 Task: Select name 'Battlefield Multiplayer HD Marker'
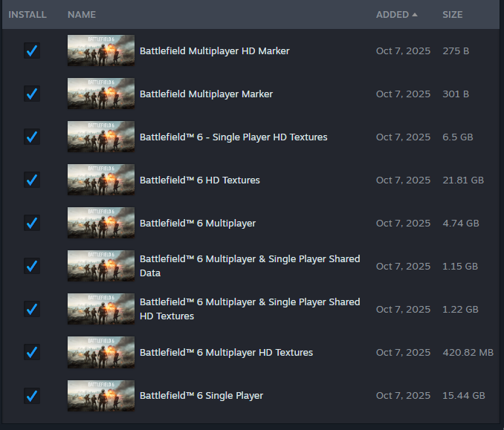tap(214, 51)
